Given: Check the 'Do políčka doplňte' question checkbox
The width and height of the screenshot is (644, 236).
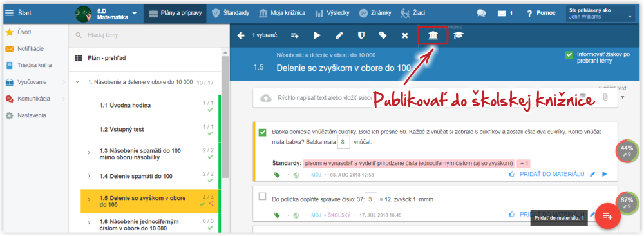Looking at the screenshot, I should (x=263, y=197).
